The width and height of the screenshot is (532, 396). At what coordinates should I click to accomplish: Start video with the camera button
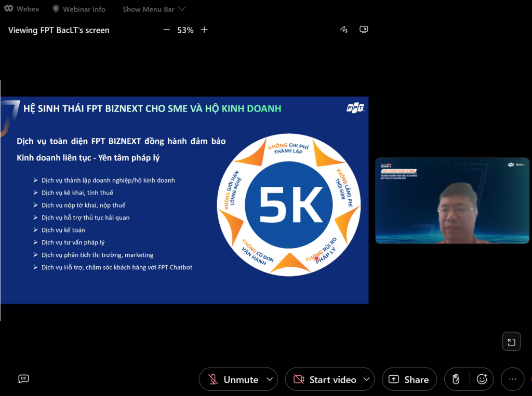(x=325, y=379)
